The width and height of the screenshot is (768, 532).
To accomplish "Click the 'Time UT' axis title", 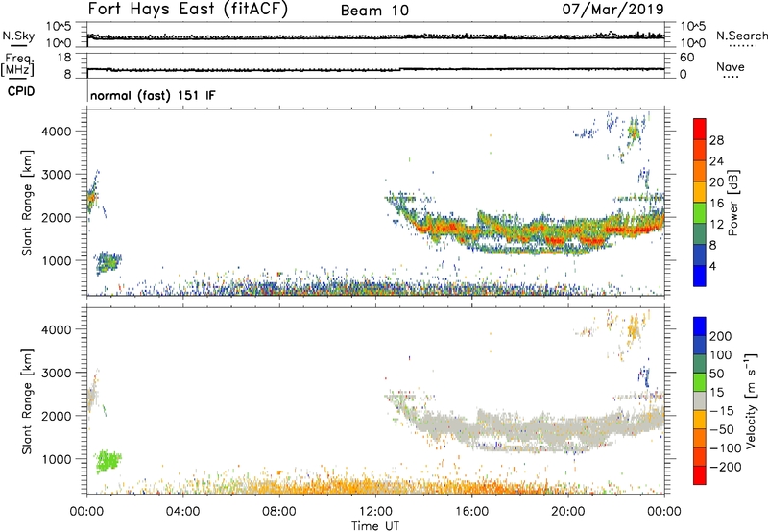I will (x=375, y=526).
